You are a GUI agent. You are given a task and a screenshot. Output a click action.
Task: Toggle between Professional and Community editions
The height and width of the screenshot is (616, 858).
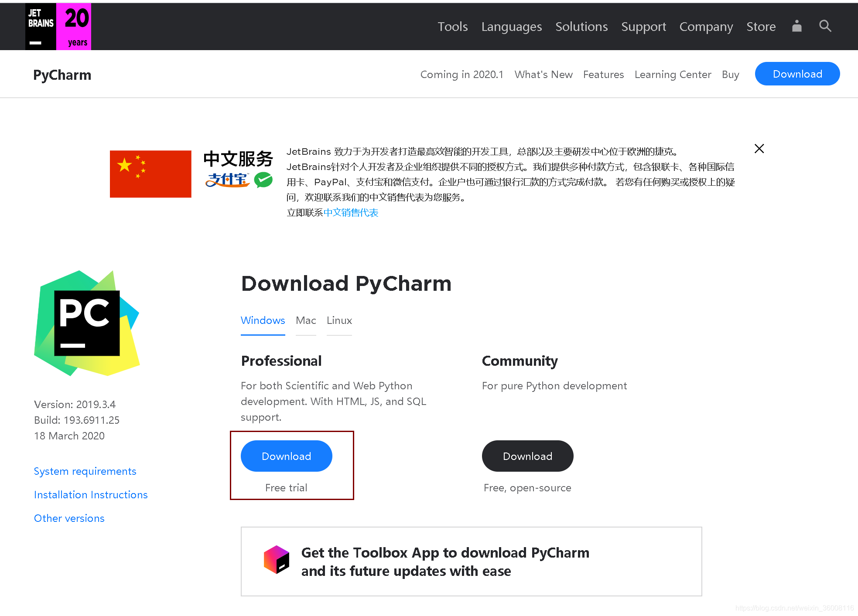tap(520, 360)
